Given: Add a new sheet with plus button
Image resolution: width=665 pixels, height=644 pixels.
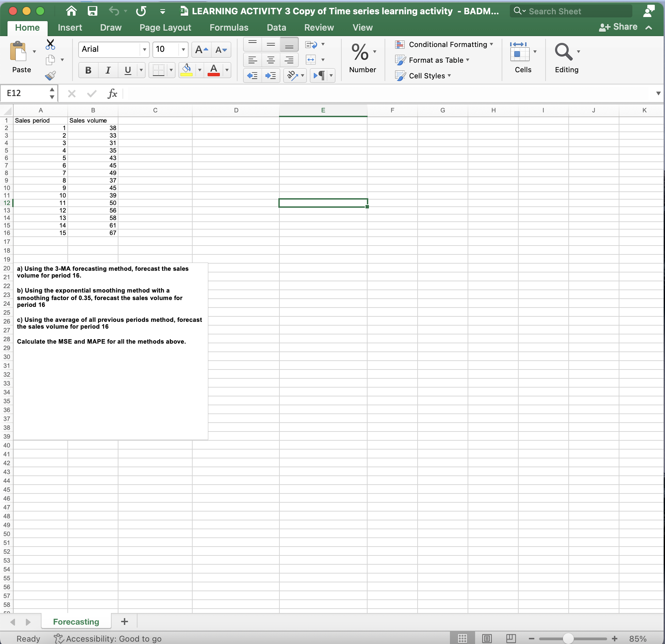Looking at the screenshot, I should click(125, 622).
